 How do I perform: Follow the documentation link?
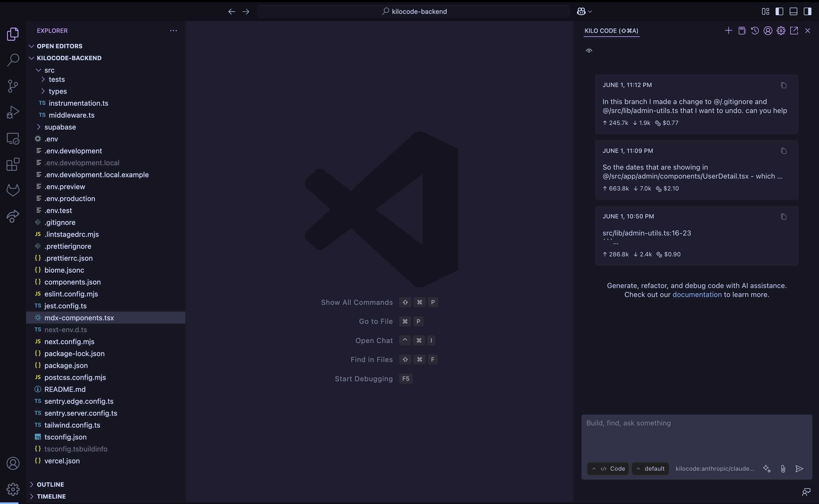click(x=697, y=295)
